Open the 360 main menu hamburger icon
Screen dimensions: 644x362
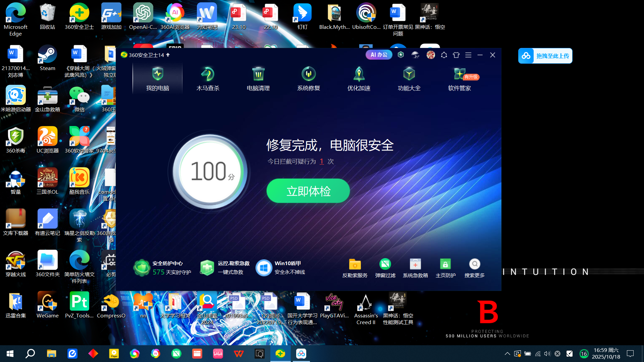(x=468, y=55)
